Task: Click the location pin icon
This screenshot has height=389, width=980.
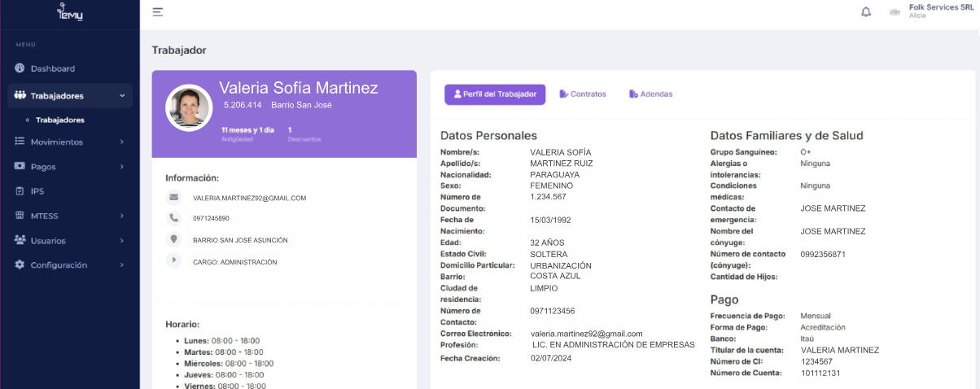Action: point(173,239)
